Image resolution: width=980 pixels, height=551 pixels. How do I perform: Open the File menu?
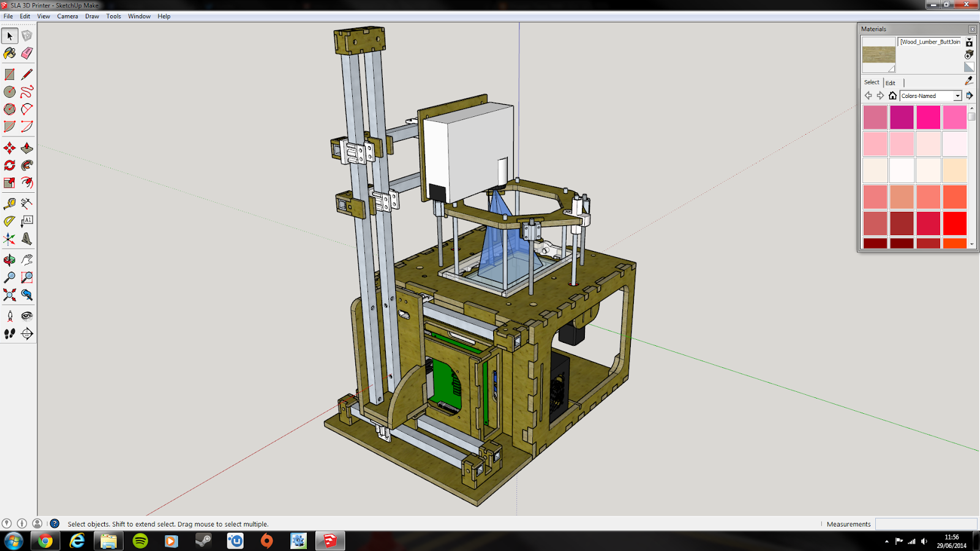tap(9, 17)
